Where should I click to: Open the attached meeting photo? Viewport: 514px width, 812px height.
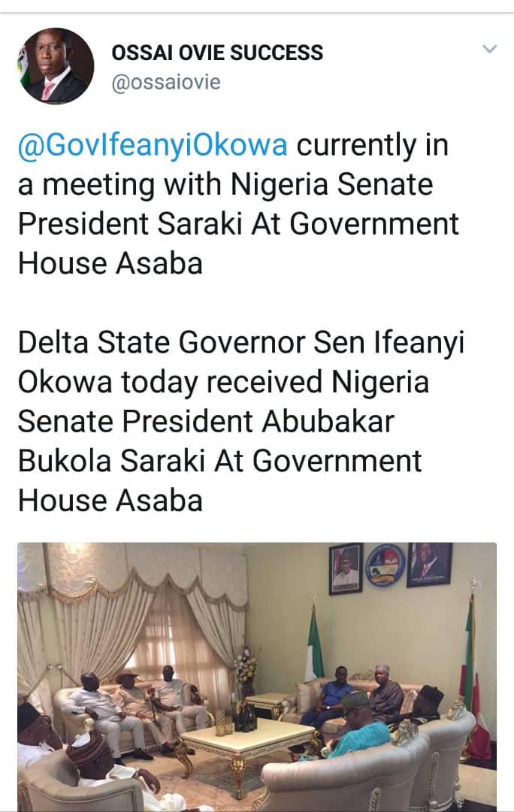[x=257, y=675]
